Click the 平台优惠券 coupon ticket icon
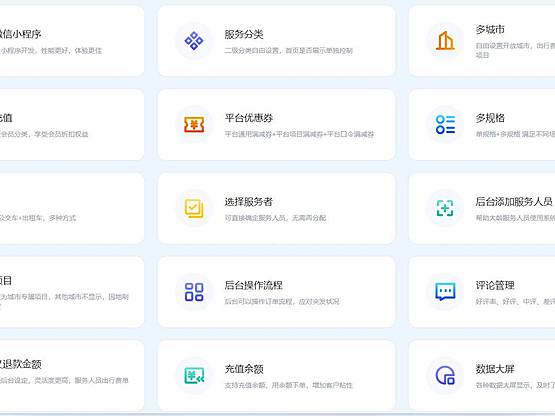This screenshot has width=555, height=416. pyautogui.click(x=194, y=125)
